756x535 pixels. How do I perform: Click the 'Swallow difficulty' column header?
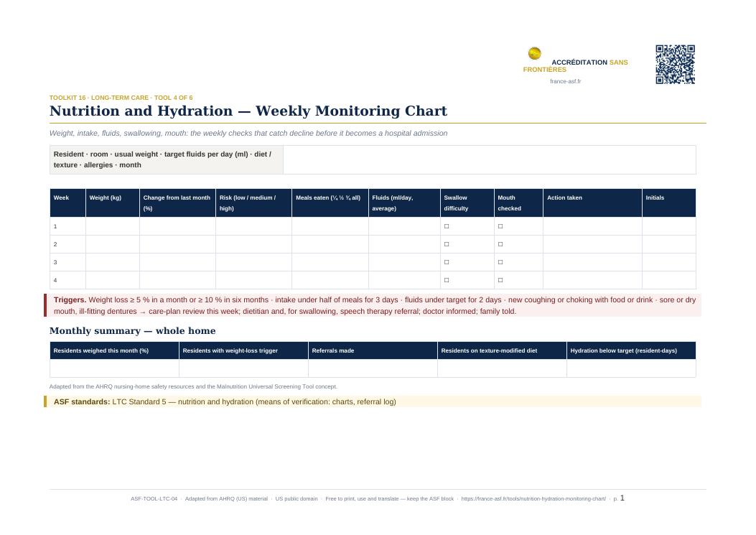click(x=467, y=203)
